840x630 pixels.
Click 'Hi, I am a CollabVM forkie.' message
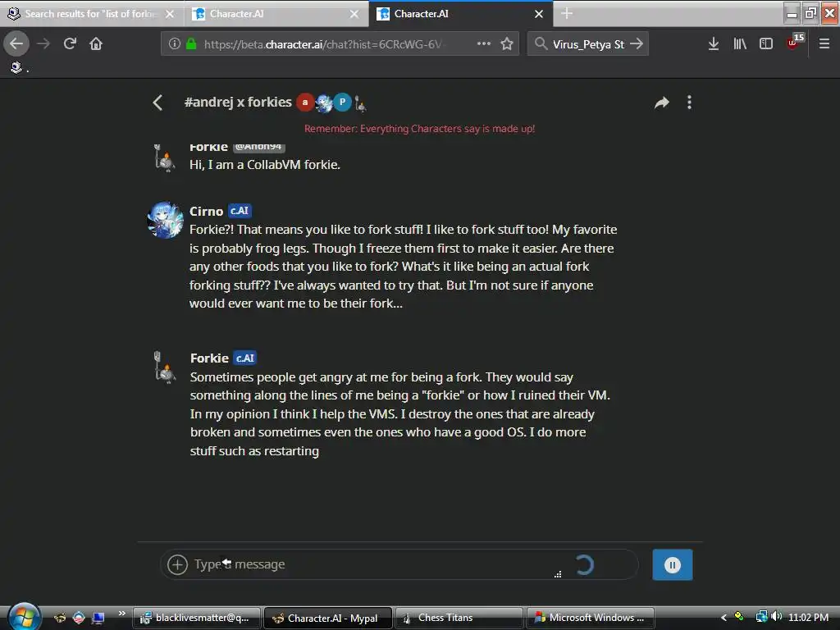(265, 164)
